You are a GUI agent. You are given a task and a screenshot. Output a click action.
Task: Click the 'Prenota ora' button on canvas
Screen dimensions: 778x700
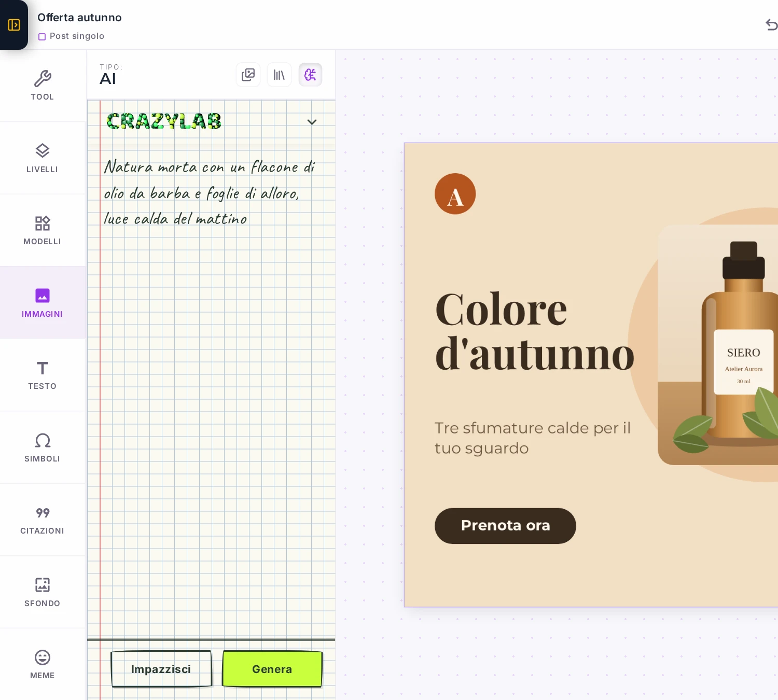[505, 526]
